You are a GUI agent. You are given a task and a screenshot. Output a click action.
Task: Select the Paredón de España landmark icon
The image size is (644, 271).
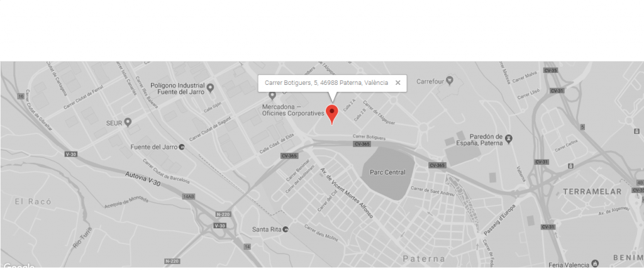(509, 139)
